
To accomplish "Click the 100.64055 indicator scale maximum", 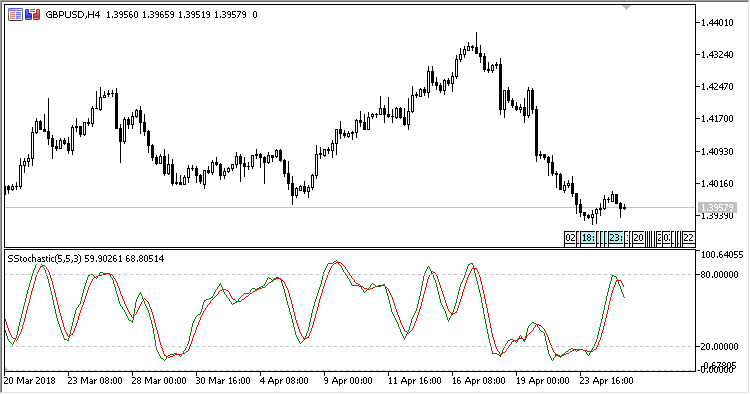I will click(722, 255).
